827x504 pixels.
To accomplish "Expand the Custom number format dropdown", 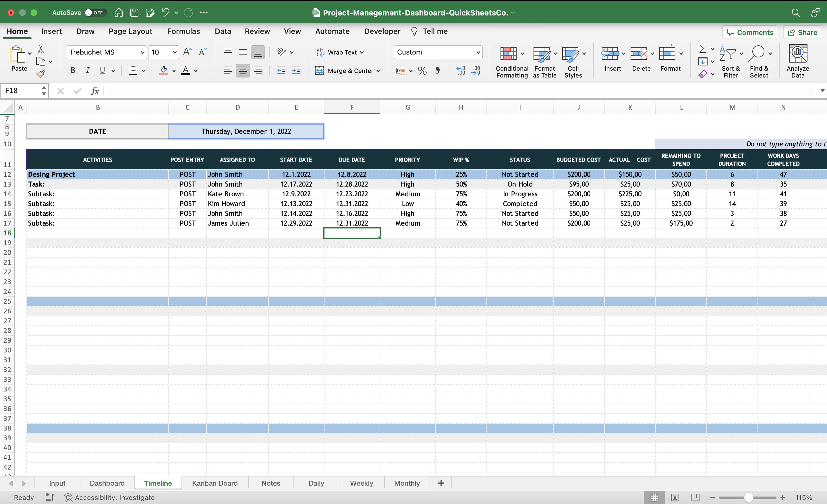I will pos(478,52).
